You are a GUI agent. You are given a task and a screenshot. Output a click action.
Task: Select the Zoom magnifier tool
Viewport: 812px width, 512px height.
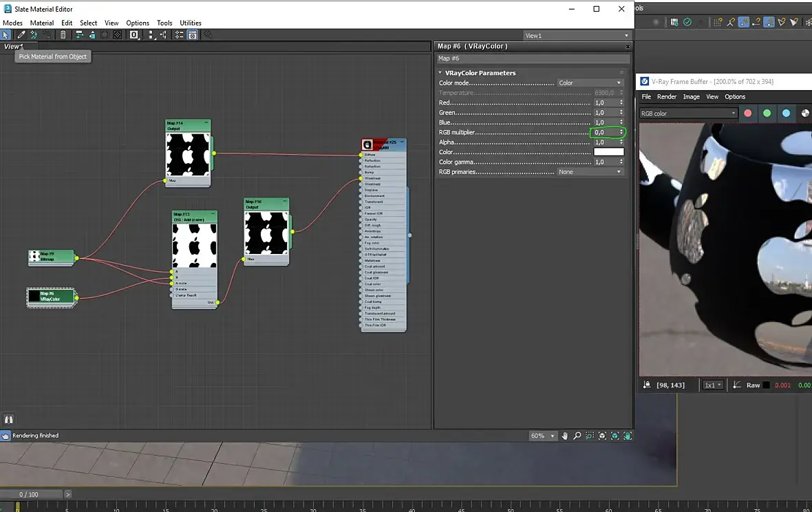577,436
